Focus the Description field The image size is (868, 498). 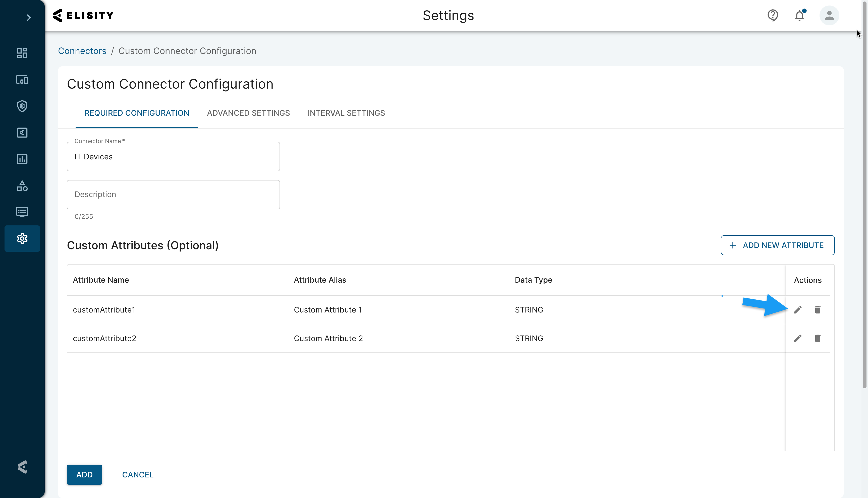point(174,195)
